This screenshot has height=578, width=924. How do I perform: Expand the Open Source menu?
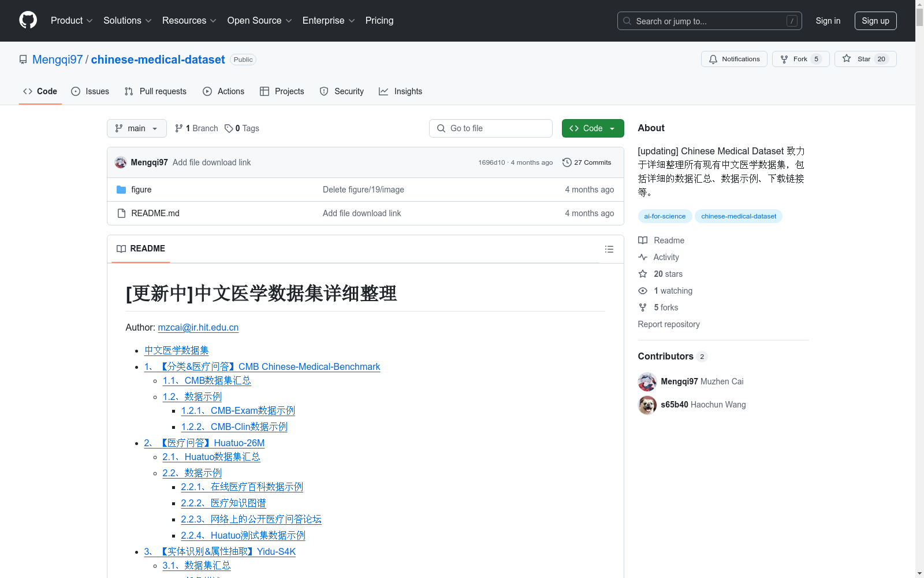260,20
